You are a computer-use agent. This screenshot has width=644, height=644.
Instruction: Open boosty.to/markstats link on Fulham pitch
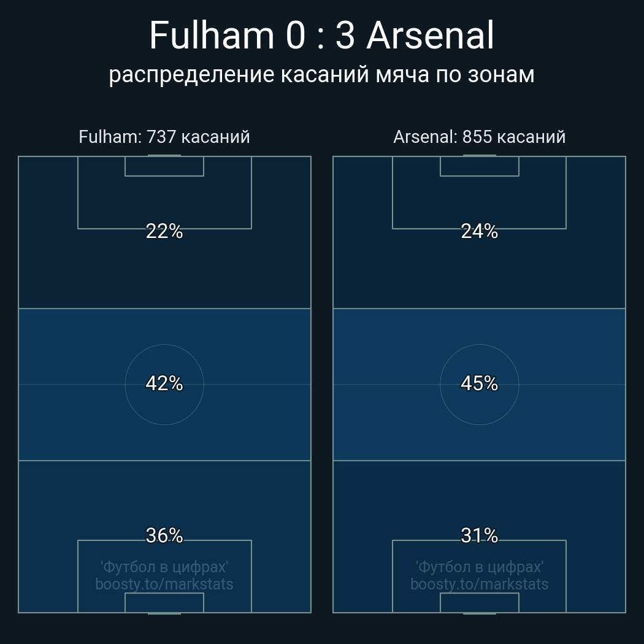click(x=164, y=584)
